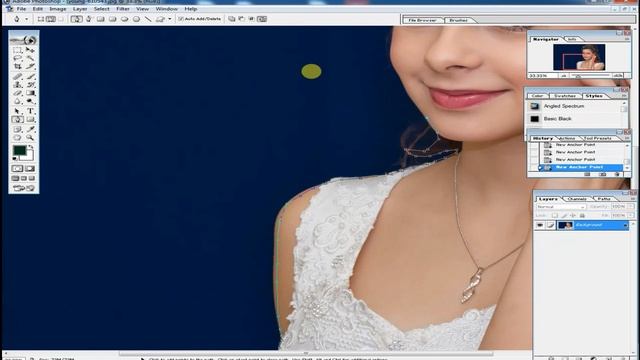Image resolution: width=640 pixels, height=360 pixels.
Task: Toggle Lock transparent pixels in Layers panel
Action: click(555, 216)
